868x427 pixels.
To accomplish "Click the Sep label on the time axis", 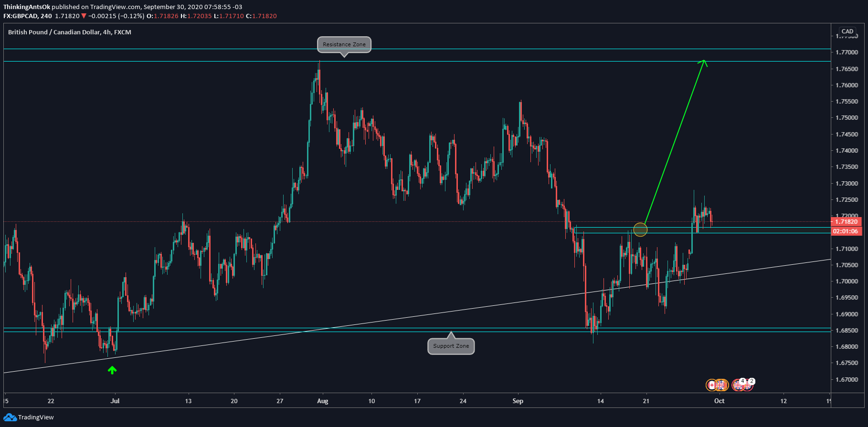I will [x=518, y=401].
